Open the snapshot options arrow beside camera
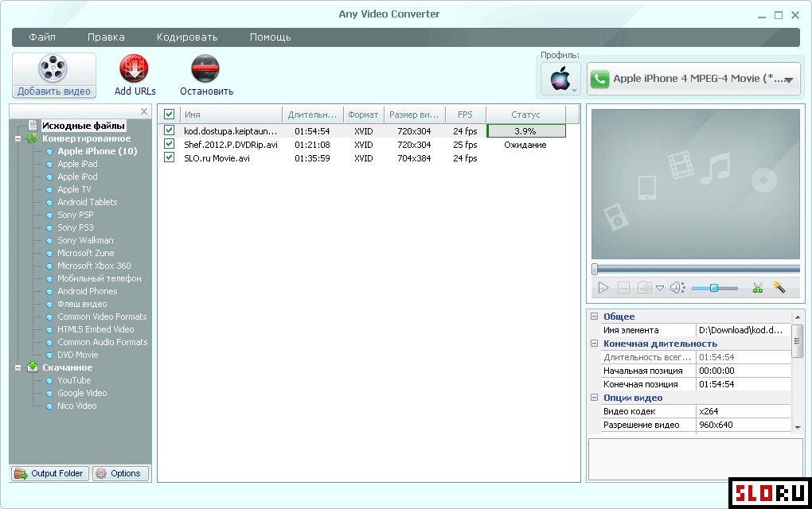Screen dimensions: 812x509 point(660,288)
